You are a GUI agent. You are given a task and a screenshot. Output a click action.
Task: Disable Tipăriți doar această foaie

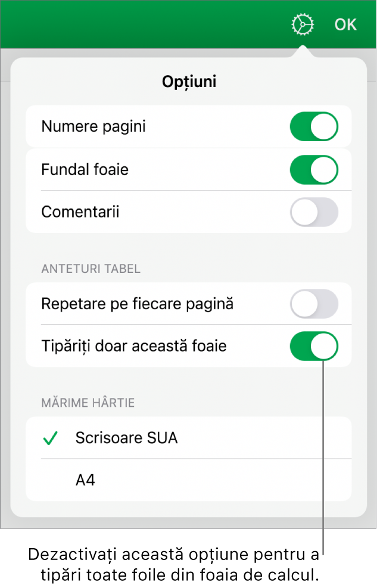click(x=314, y=346)
